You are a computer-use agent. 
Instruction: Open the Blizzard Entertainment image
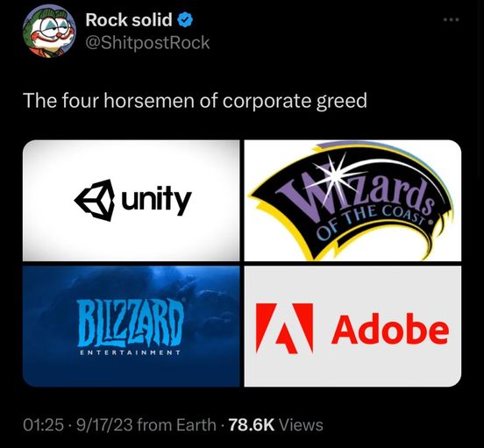tap(132, 326)
